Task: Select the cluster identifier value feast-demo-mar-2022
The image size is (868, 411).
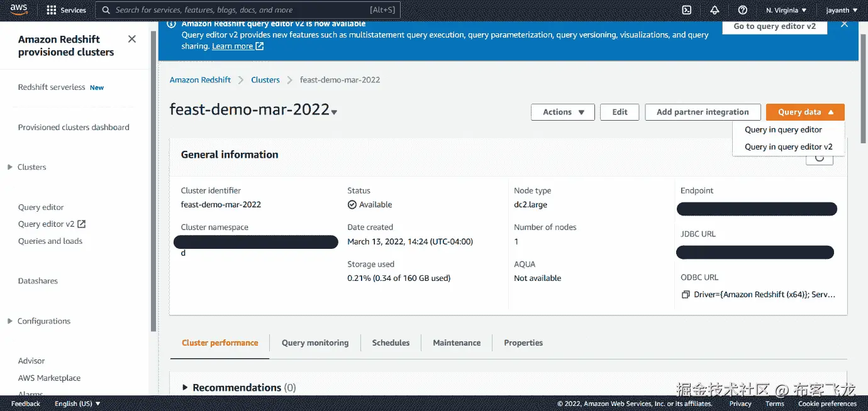Action: 221,205
